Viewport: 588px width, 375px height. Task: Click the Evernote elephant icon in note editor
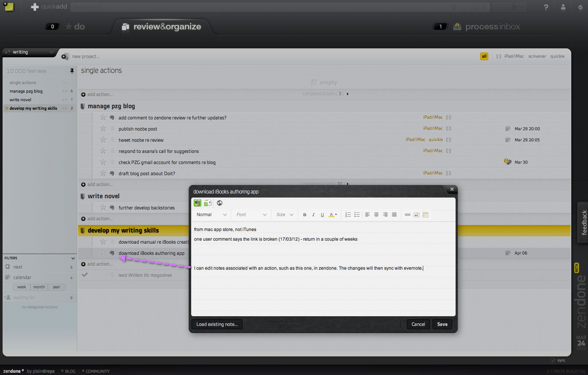tap(197, 203)
